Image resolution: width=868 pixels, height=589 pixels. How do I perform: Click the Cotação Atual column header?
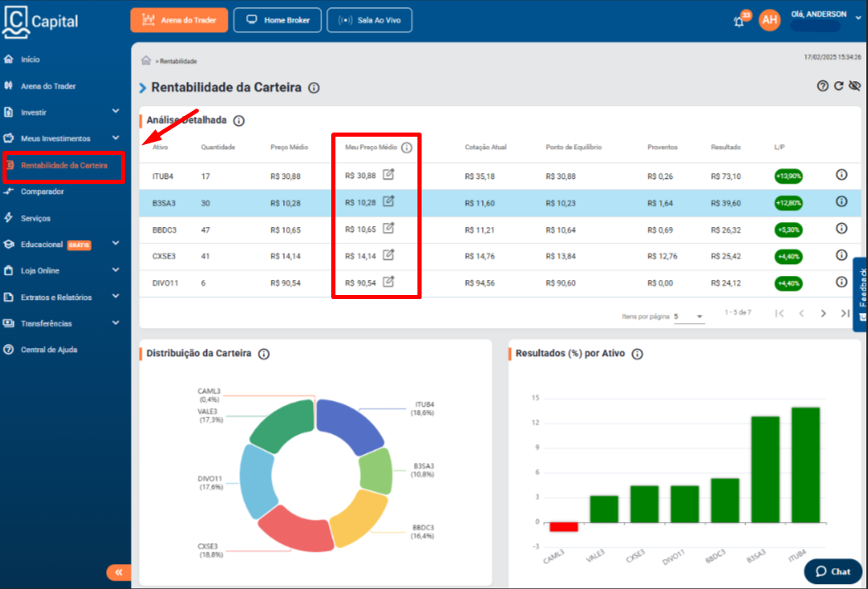coord(485,147)
